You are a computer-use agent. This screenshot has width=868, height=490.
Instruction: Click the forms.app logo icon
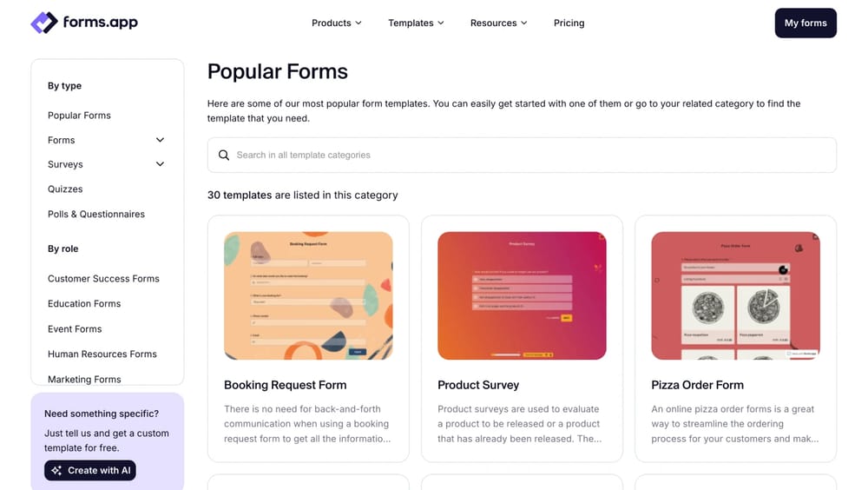point(44,23)
